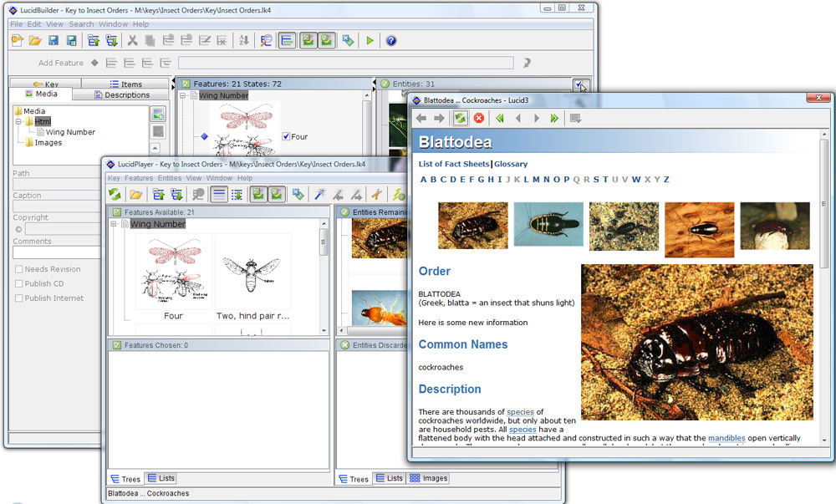
Task: Enable the Needs Revision checkbox
Action: (x=19, y=269)
